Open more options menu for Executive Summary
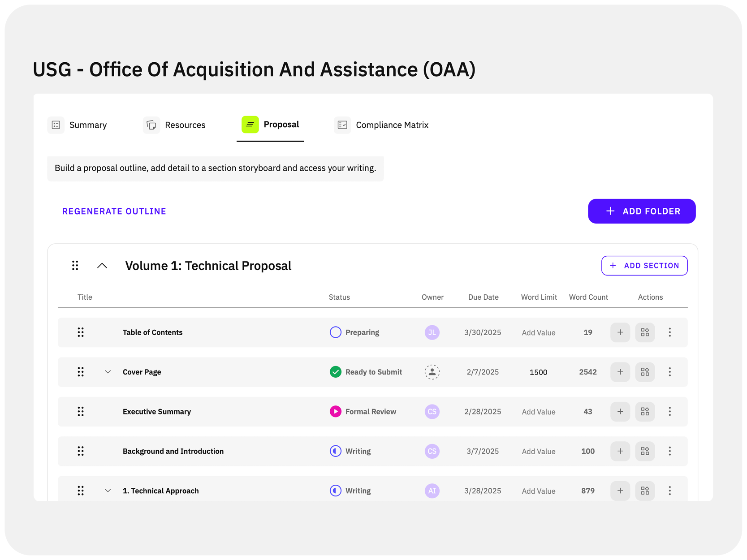Screen dimensions: 747x560 (670, 412)
